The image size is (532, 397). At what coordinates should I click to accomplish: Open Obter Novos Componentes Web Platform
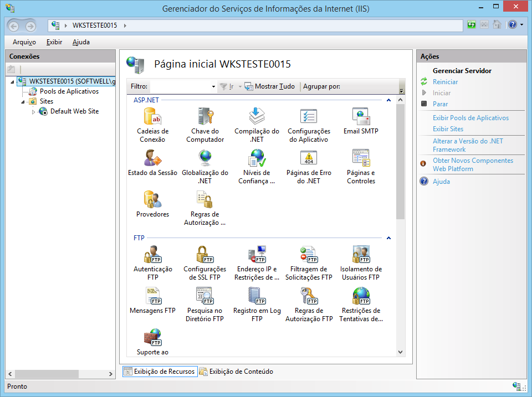(x=472, y=164)
